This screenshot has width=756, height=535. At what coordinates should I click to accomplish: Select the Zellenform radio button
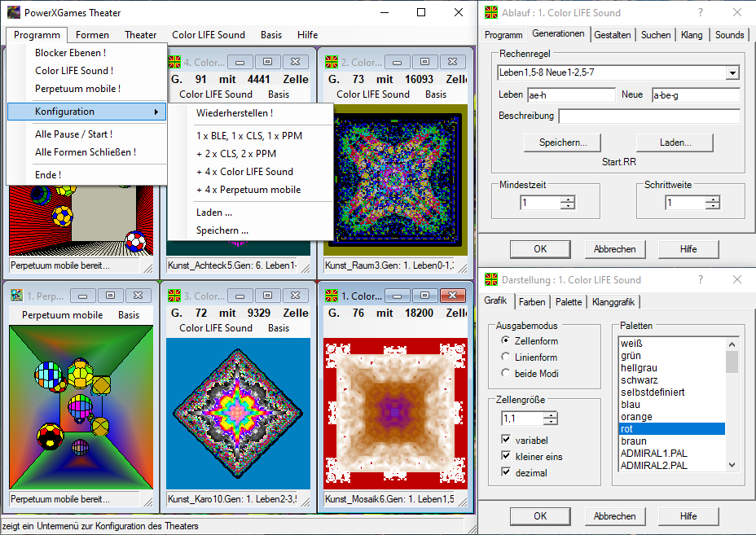tap(505, 340)
